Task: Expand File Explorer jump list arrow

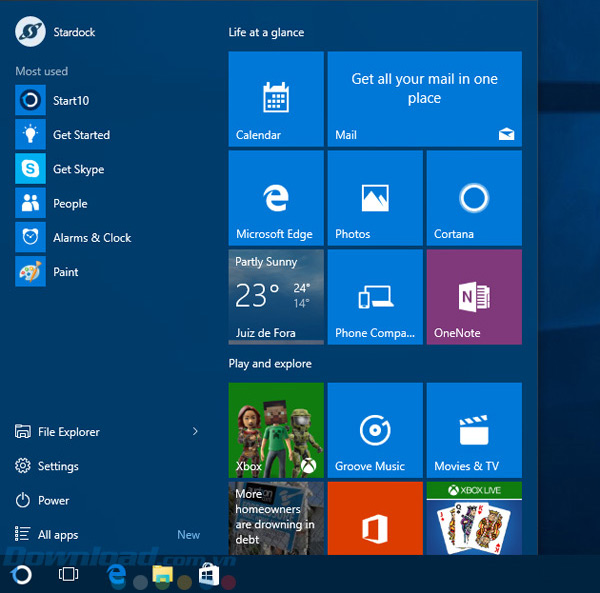Action: point(195,432)
